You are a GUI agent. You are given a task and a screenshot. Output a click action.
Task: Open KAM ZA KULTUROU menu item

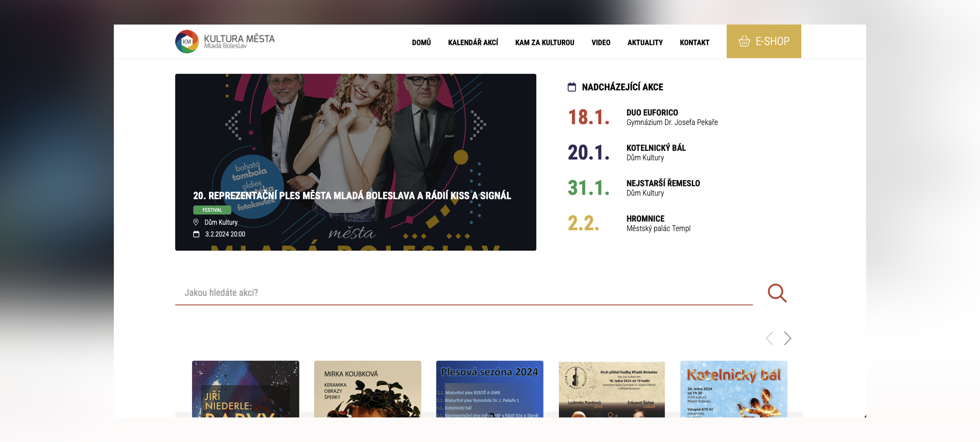[x=544, y=43]
